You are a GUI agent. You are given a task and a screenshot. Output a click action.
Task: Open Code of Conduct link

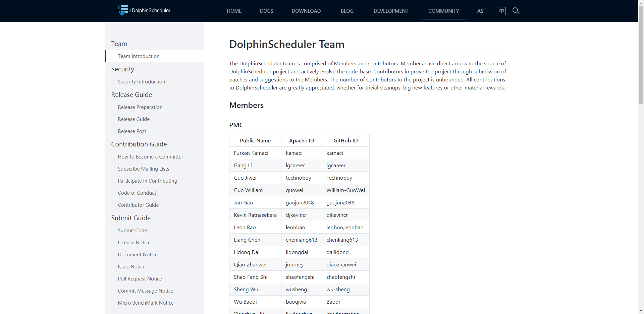pos(137,193)
